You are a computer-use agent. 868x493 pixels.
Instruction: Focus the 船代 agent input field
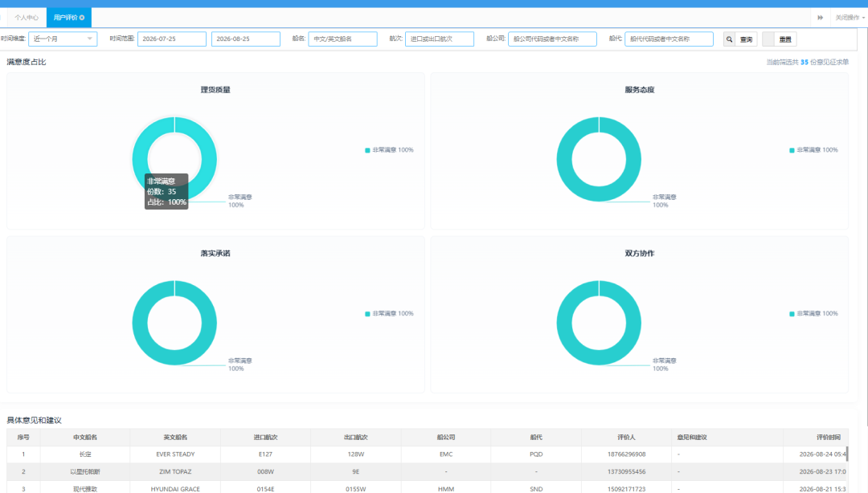[669, 39]
